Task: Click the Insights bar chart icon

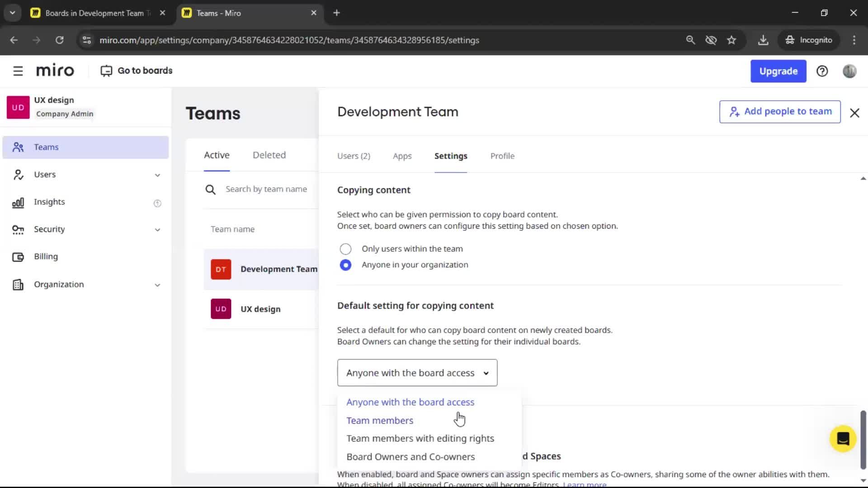Action: (x=18, y=202)
